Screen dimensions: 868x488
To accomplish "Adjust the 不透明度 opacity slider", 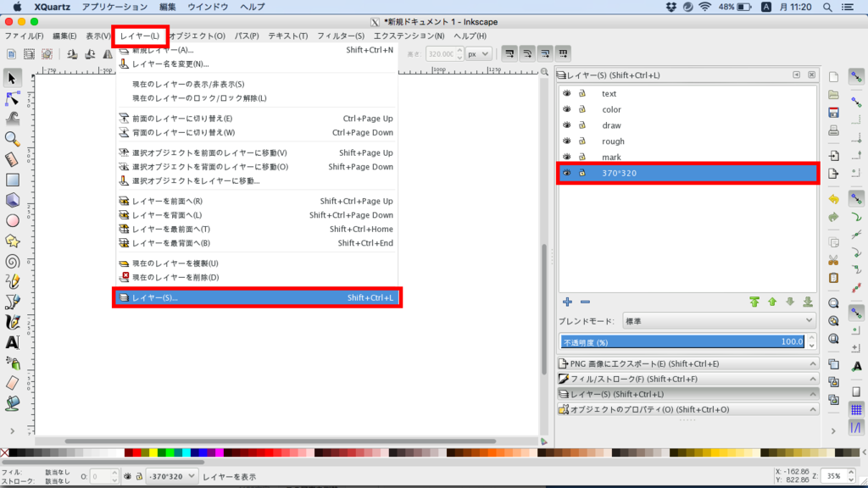I will coord(682,342).
